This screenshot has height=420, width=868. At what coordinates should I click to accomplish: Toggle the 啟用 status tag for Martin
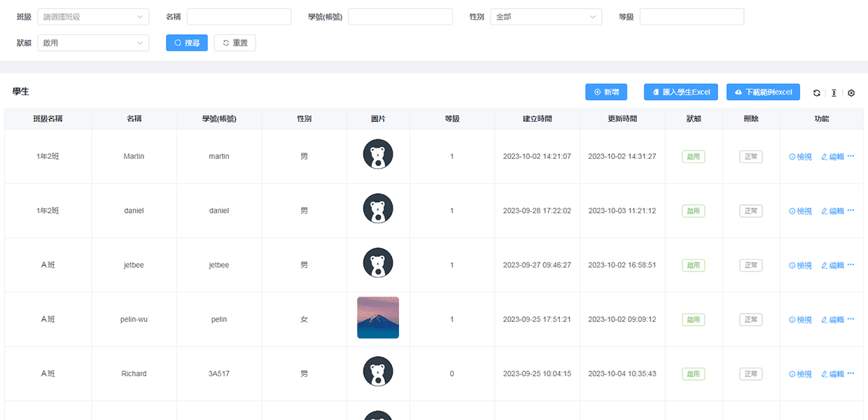pos(693,157)
